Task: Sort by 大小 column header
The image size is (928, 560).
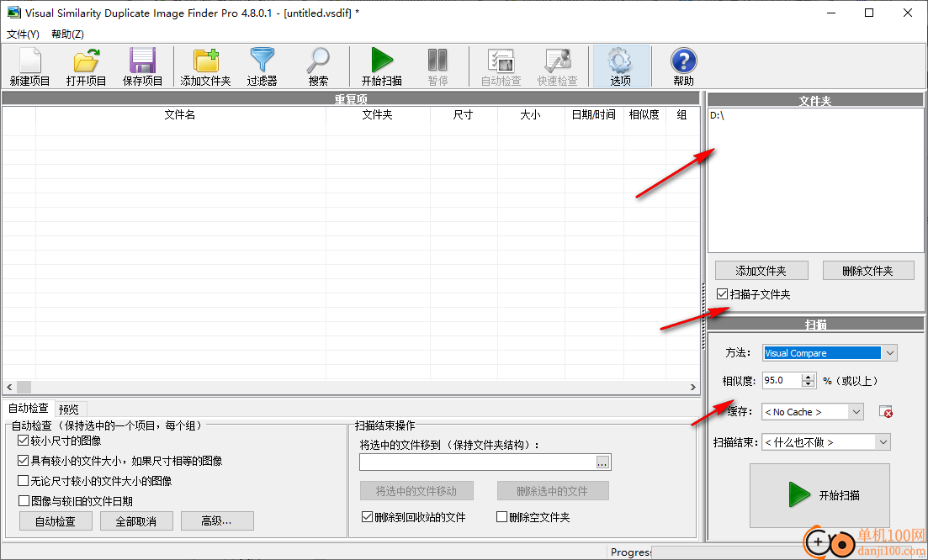Action: tap(531, 114)
